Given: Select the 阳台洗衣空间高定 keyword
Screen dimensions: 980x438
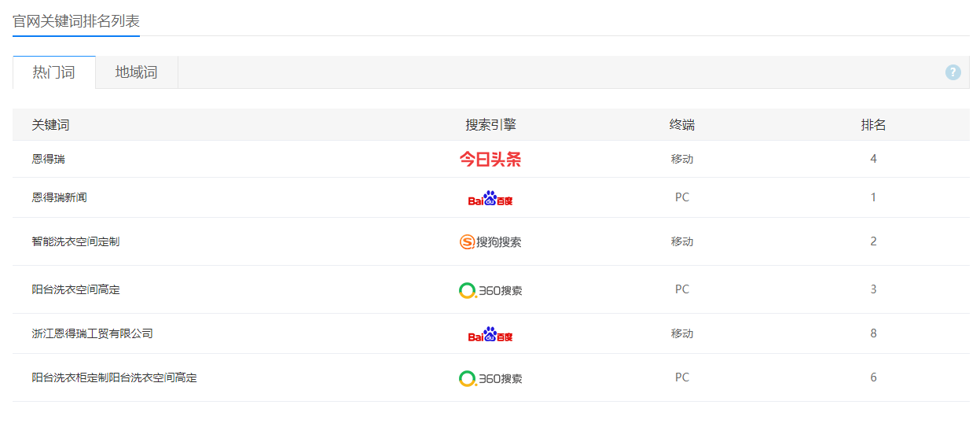Looking at the screenshot, I should click(x=76, y=289).
